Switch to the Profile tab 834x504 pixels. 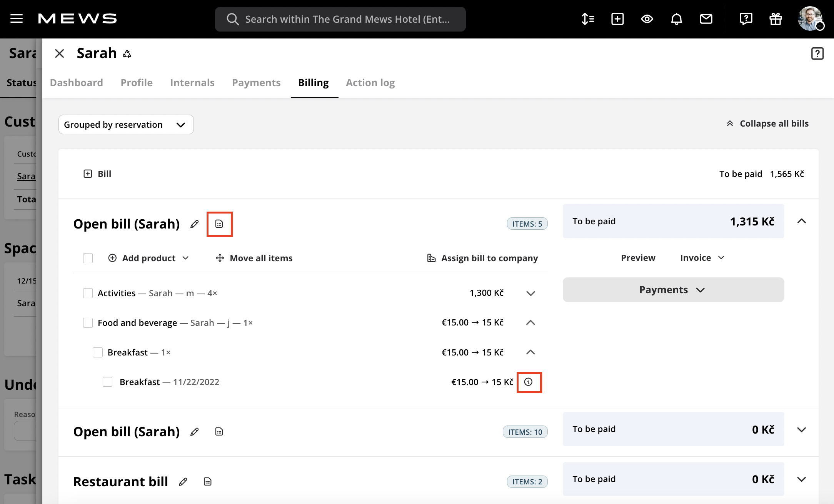click(137, 83)
